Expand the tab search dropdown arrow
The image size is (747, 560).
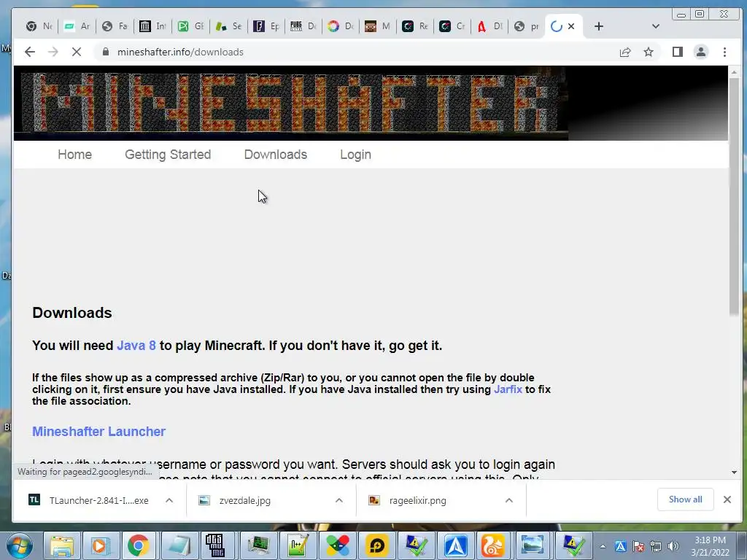(x=656, y=26)
